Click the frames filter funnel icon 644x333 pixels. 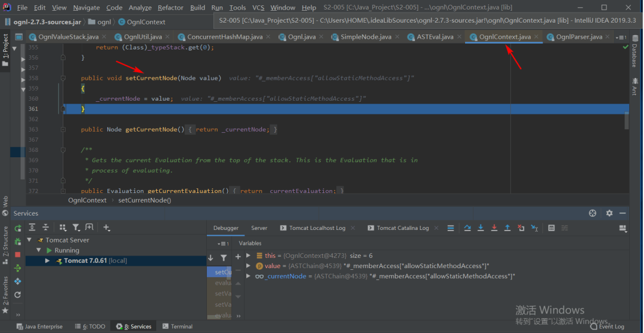pyautogui.click(x=224, y=258)
